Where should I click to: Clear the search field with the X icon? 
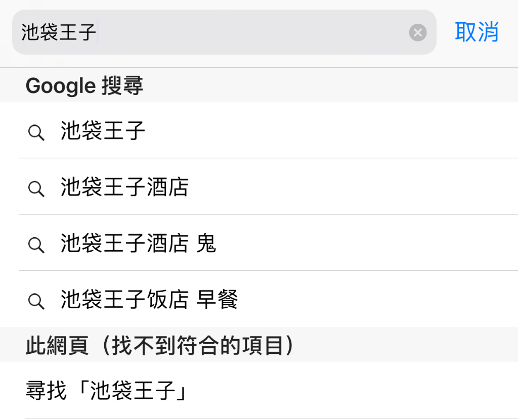click(x=417, y=32)
